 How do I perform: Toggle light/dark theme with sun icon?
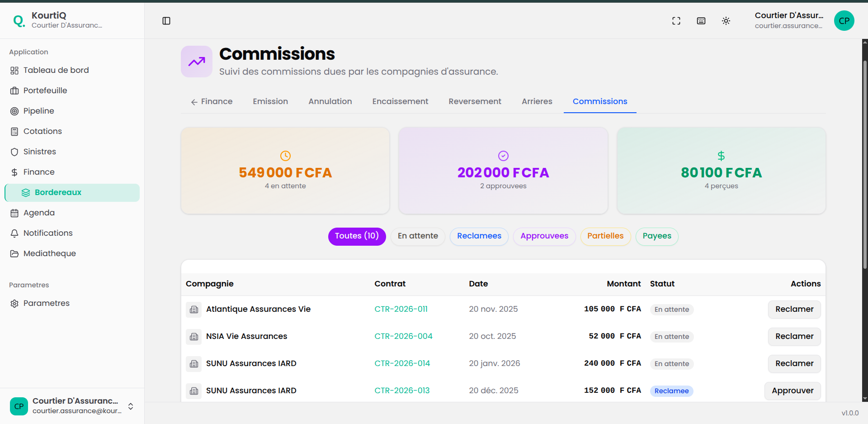[x=726, y=21]
